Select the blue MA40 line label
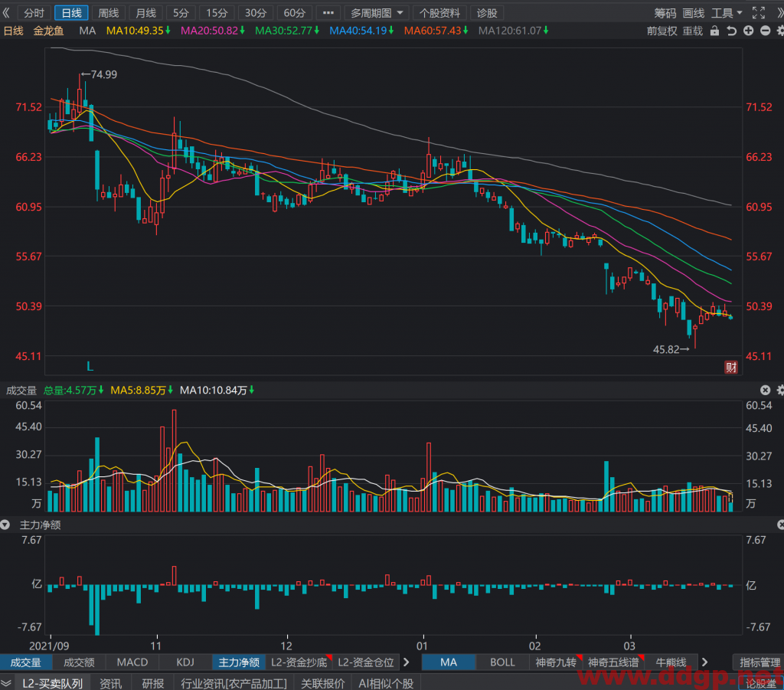 pos(361,31)
